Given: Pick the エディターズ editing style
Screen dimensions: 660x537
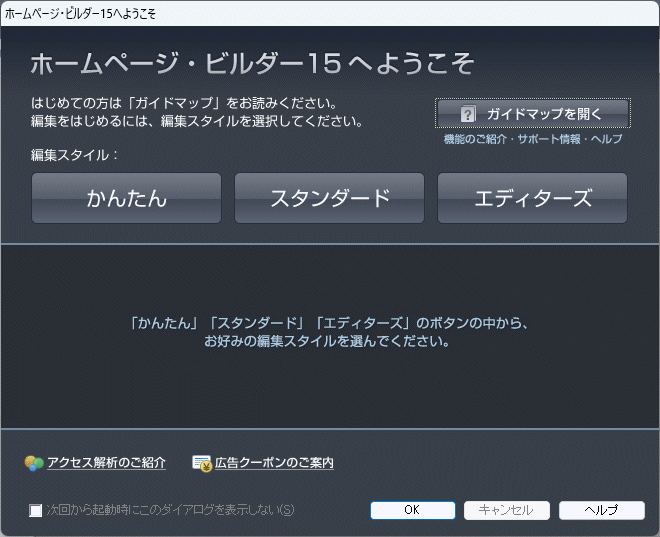Looking at the screenshot, I should (x=532, y=198).
